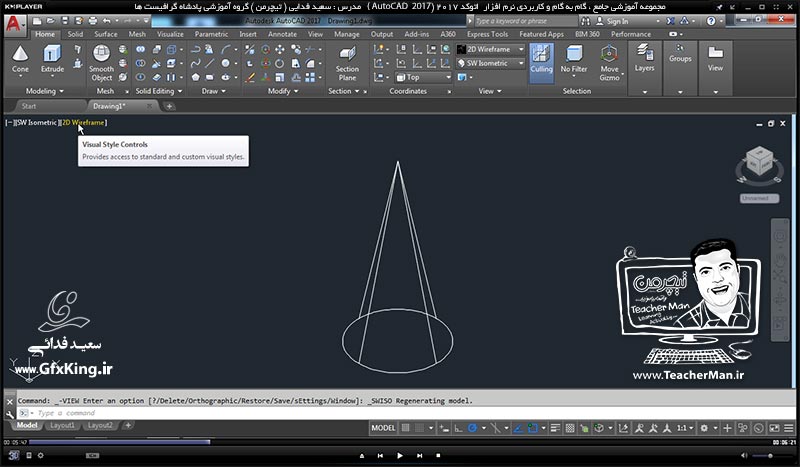Toggle grid display in status bar
This screenshot has width=800, height=467.
[405, 428]
